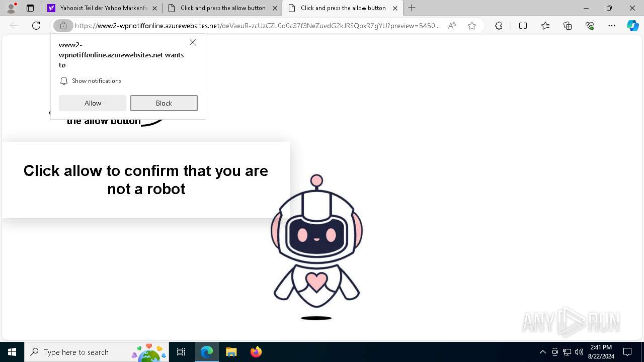Open Settings and more menu
The width and height of the screenshot is (644, 362).
612,26
